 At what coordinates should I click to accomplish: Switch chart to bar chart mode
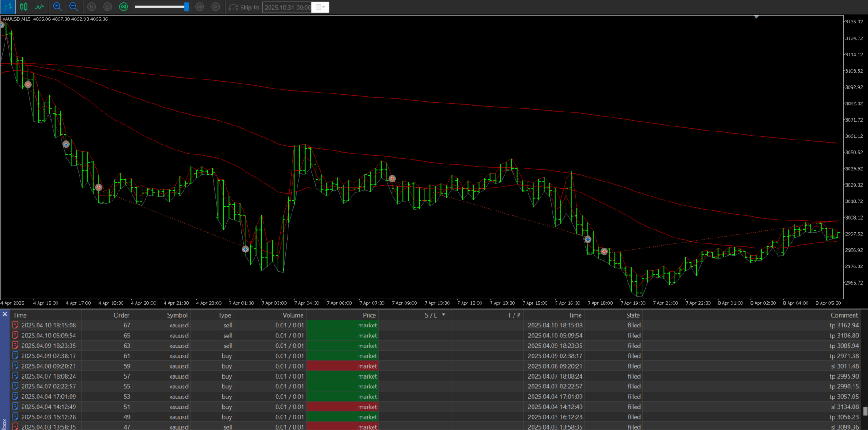click(x=8, y=7)
